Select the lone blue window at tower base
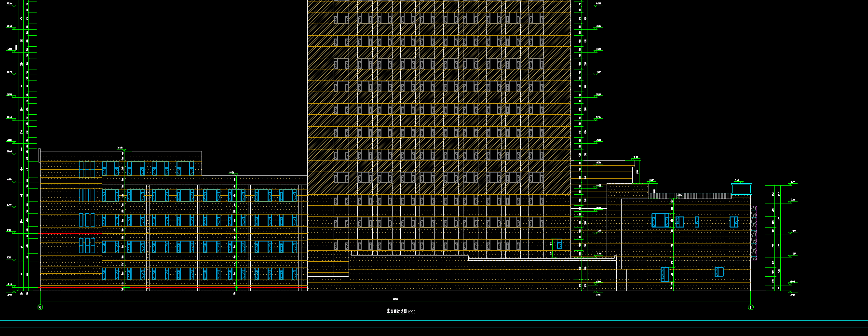The image size is (868, 336). point(559,245)
